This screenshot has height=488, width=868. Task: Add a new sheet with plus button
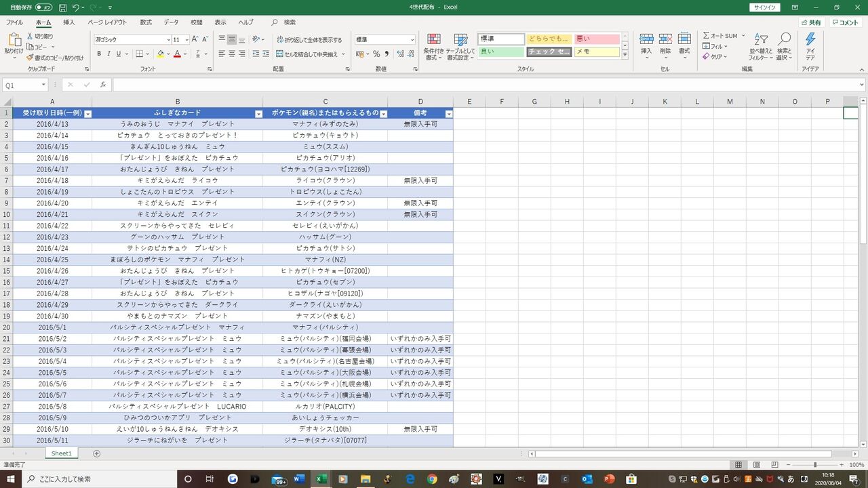pos(96,453)
